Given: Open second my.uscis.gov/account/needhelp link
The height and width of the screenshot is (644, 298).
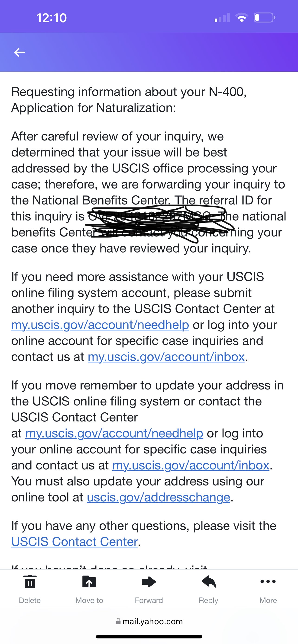Looking at the screenshot, I should pos(114,433).
